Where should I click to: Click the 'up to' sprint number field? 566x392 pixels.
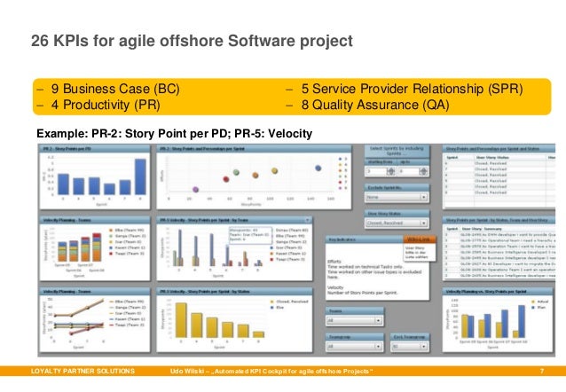tap(409, 171)
